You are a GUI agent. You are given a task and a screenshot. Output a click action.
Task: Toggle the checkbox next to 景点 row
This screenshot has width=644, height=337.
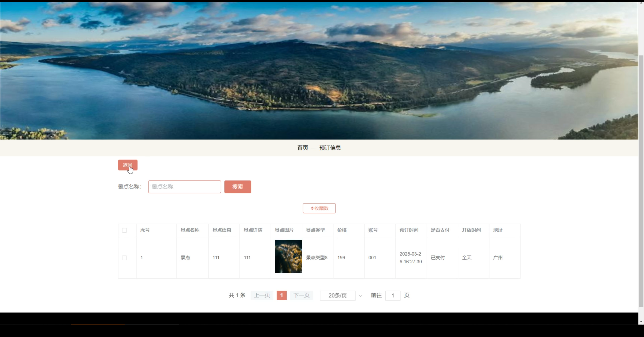pyautogui.click(x=124, y=258)
